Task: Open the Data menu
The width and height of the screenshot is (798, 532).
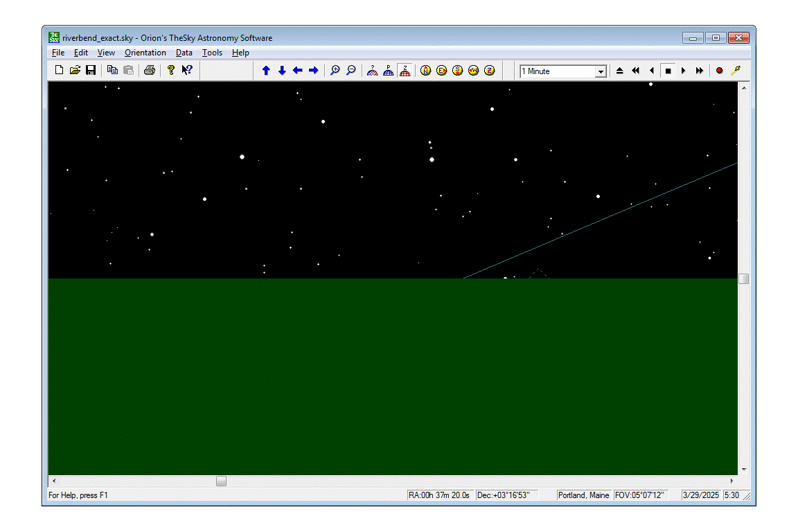Action: point(184,53)
